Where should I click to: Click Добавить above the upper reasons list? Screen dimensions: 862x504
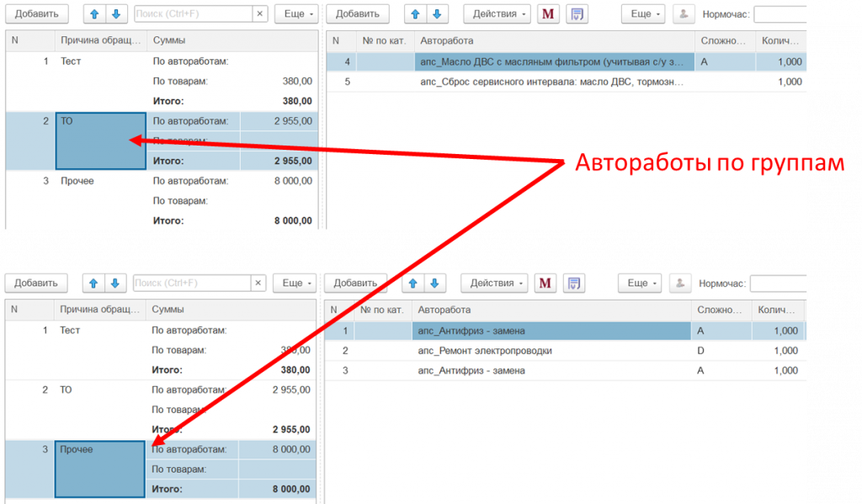click(x=36, y=13)
